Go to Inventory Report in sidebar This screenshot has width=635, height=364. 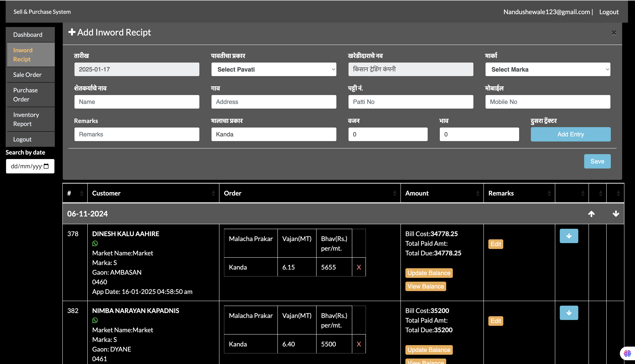point(26,119)
